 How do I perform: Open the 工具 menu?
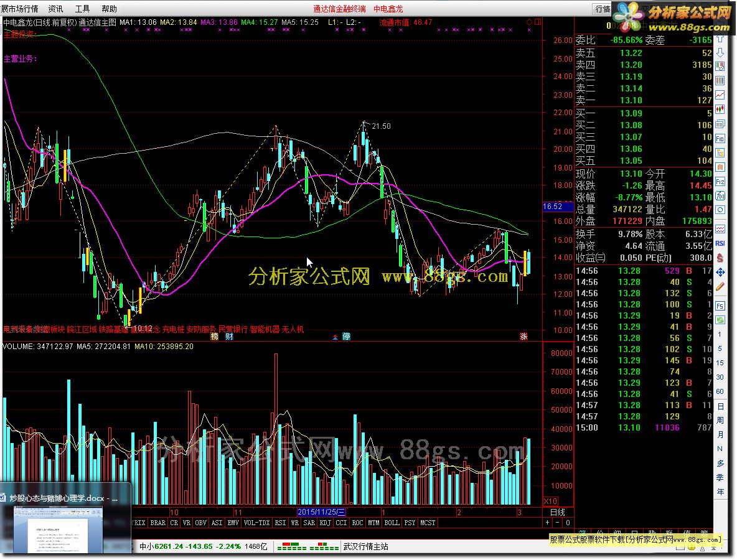click(82, 9)
